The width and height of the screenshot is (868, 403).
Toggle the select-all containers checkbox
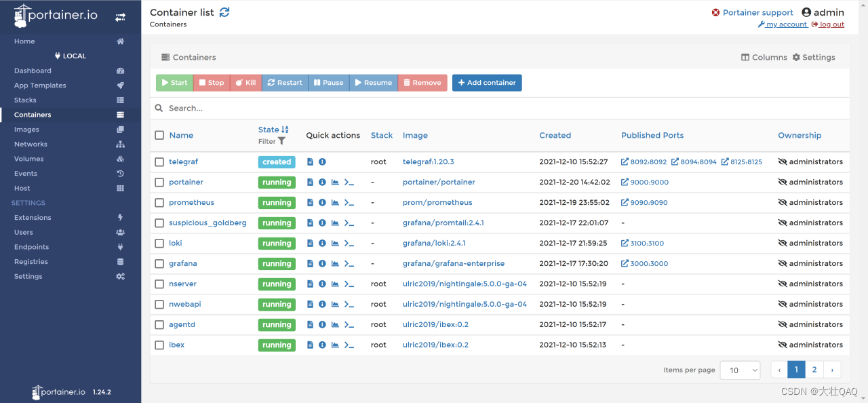click(x=159, y=135)
